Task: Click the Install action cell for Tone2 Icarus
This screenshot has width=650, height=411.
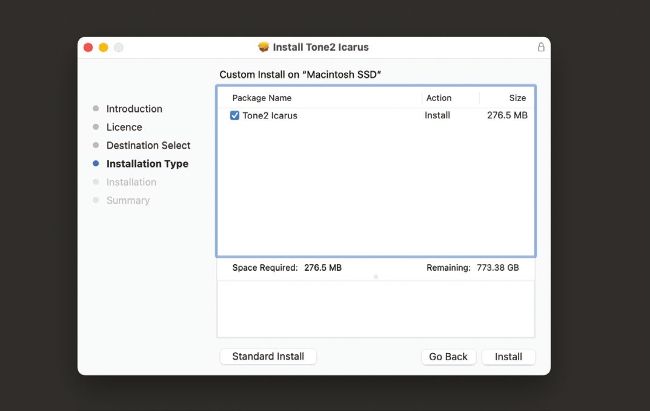Action: tap(437, 115)
